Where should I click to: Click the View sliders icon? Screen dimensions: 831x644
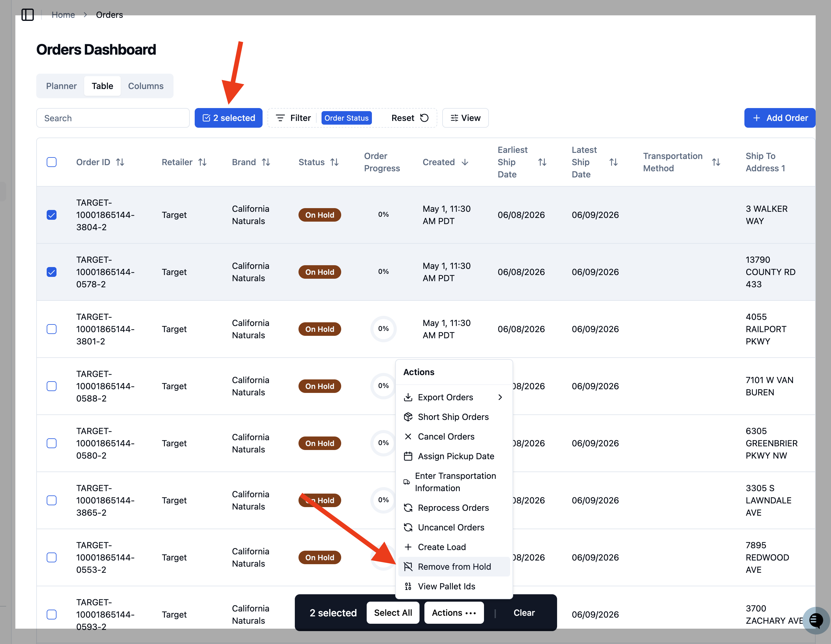[454, 118]
